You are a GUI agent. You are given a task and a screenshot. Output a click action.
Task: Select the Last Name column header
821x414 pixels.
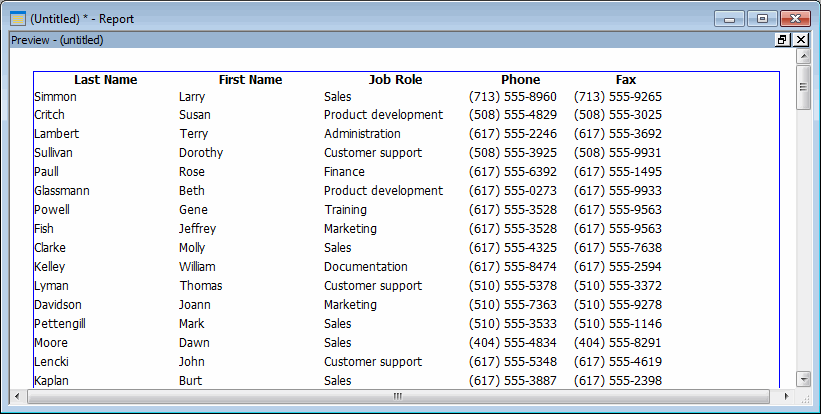[x=106, y=80]
